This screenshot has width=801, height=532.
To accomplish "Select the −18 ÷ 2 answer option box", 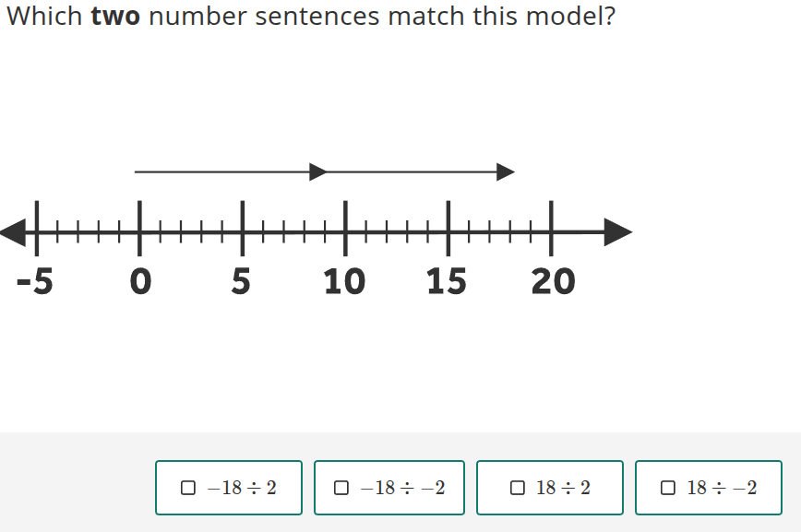I will (228, 487).
